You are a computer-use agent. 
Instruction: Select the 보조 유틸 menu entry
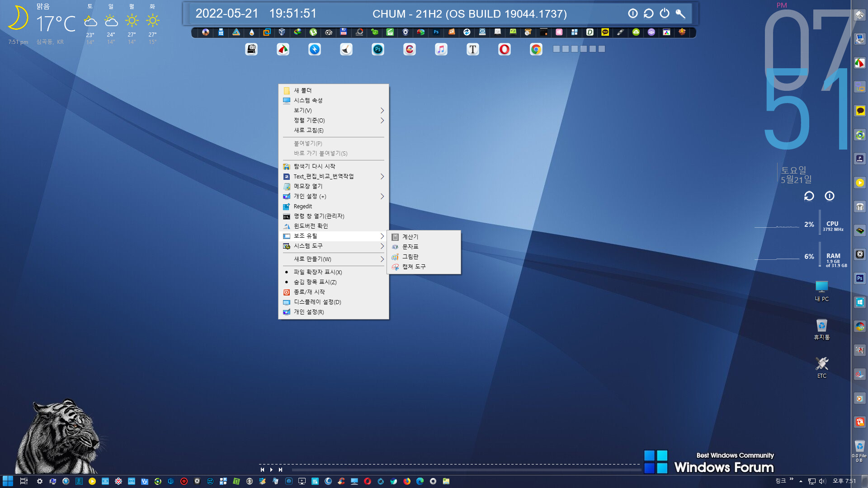tap(334, 236)
